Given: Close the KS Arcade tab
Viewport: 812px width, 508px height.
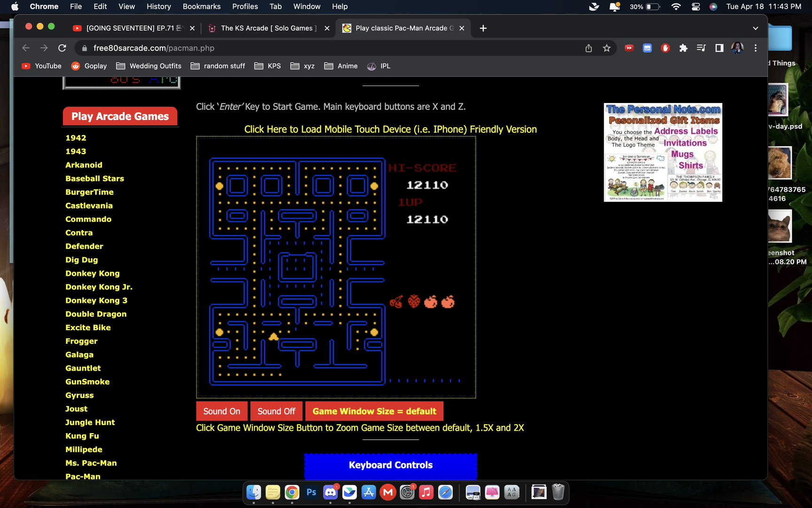Looking at the screenshot, I should coord(327,28).
